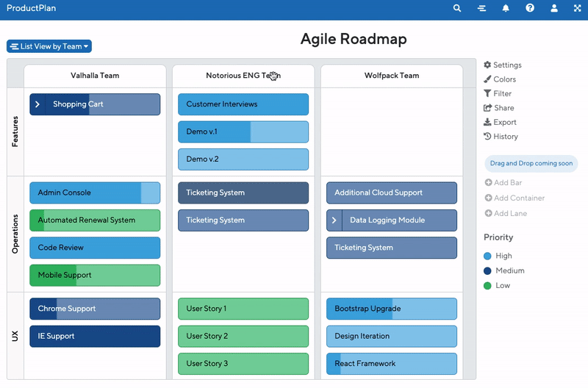Open the User Story 3 bar
Screen dimensions: 588x388
243,364
